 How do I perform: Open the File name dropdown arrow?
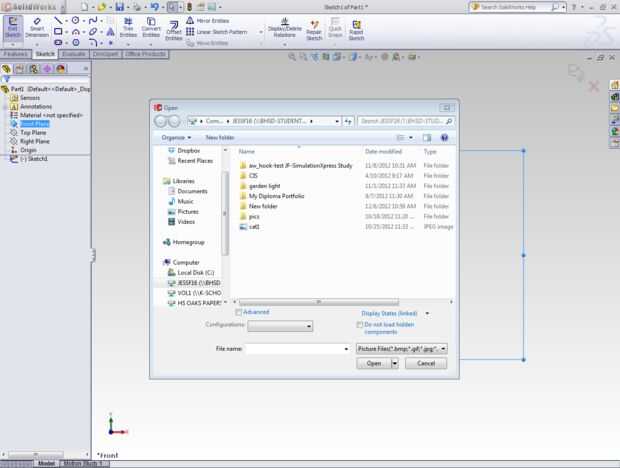[x=346, y=349]
